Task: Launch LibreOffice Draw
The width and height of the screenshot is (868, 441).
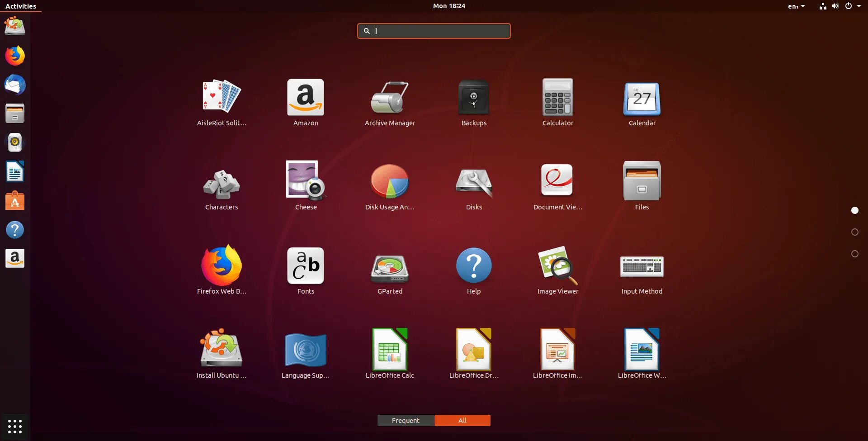Action: 474,356
